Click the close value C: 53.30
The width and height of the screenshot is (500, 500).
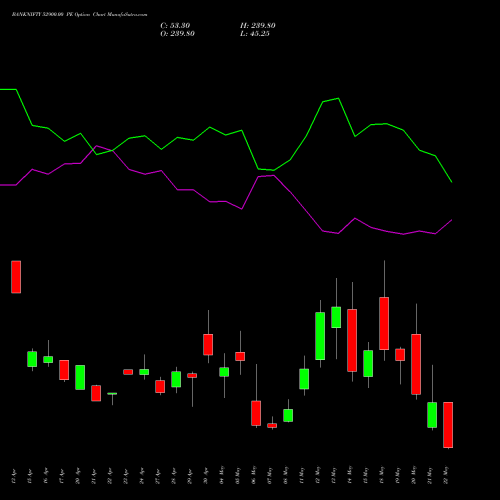175,26
